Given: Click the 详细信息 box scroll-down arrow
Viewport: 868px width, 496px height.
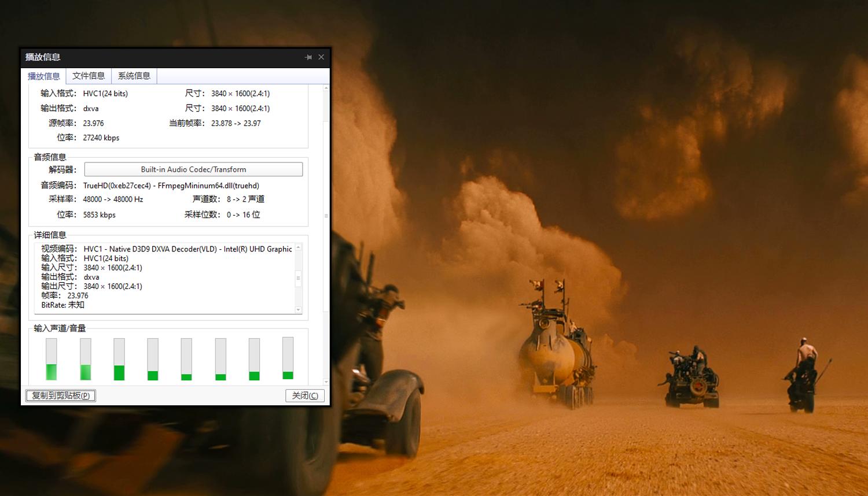Looking at the screenshot, I should pos(299,310).
